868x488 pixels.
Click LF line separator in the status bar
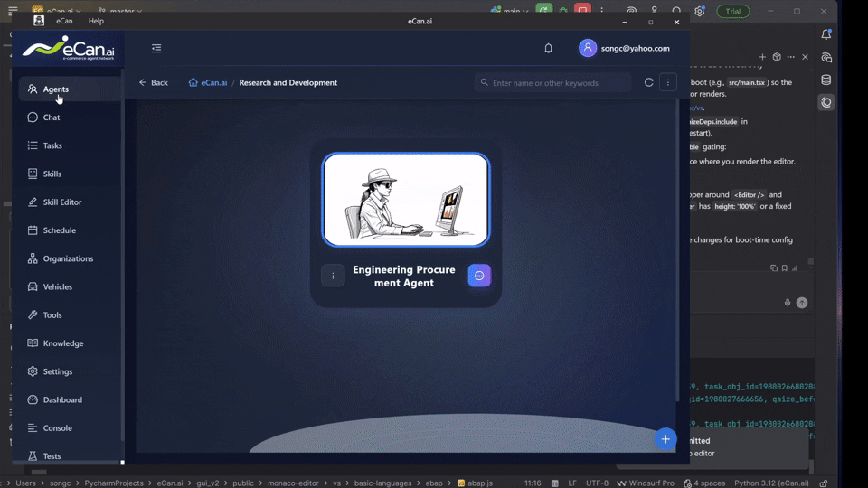click(572, 483)
